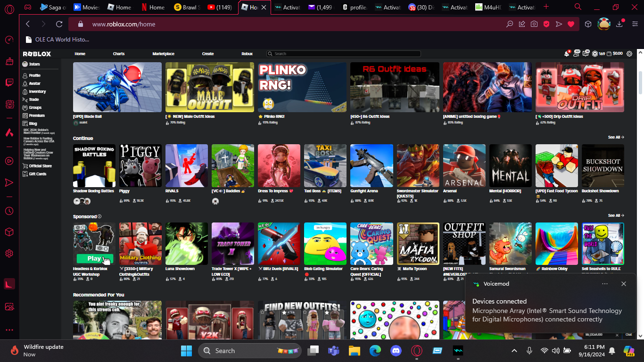
Task: Open the Blade Ball game thumbnail
Action: coord(117,87)
